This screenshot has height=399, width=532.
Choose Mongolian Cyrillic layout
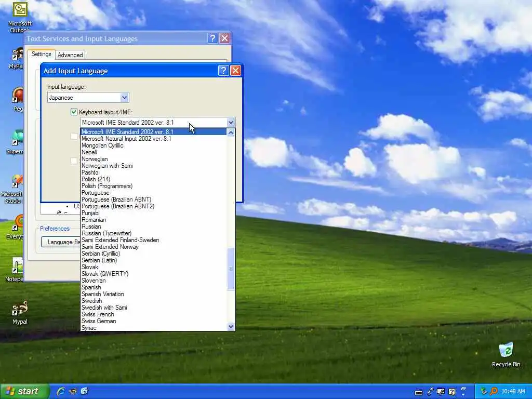(x=154, y=145)
